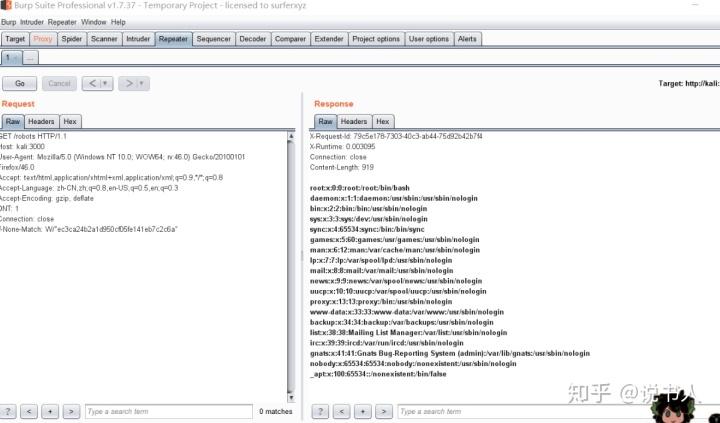Click the Host: kali:3000 header line
Viewport: 720px width, 423px height.
(22, 147)
